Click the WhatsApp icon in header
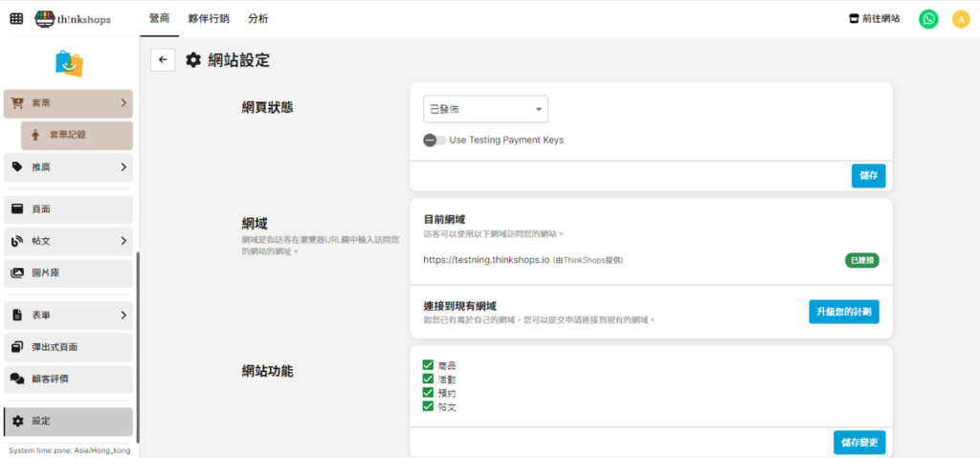This screenshot has height=458, width=980. (x=928, y=18)
